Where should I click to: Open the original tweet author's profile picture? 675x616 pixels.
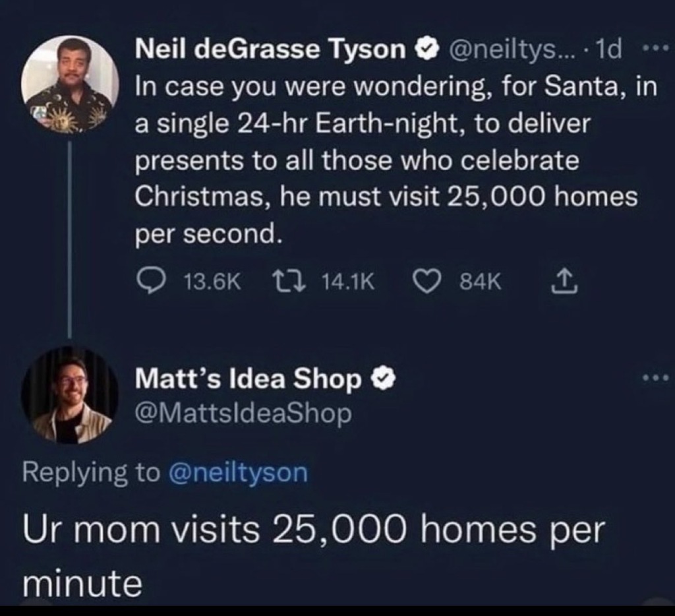tap(70, 84)
